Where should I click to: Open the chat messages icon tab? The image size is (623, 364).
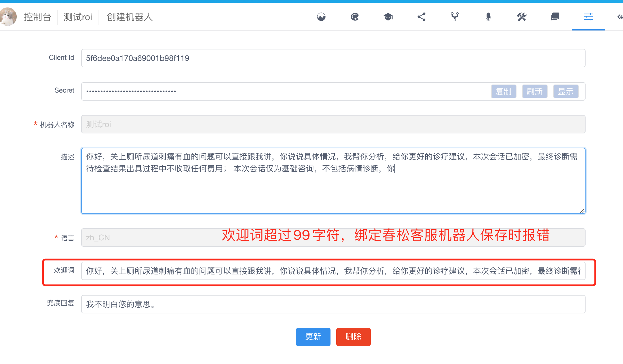coord(555,17)
